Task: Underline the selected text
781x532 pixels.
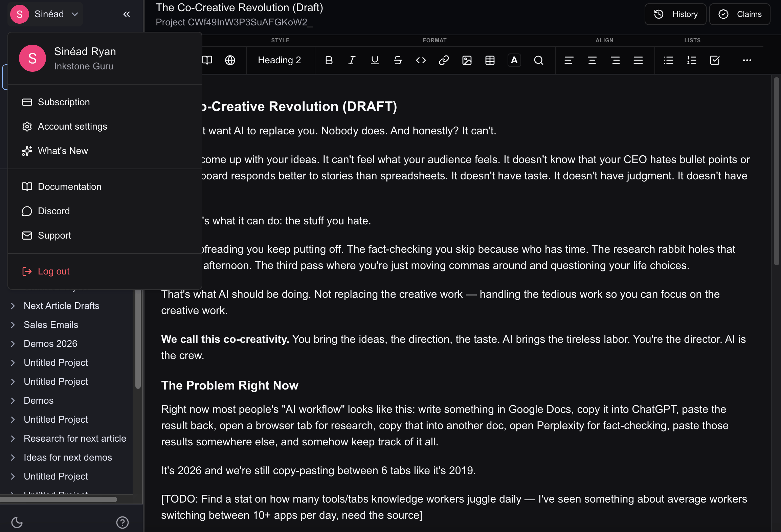Action: point(375,60)
